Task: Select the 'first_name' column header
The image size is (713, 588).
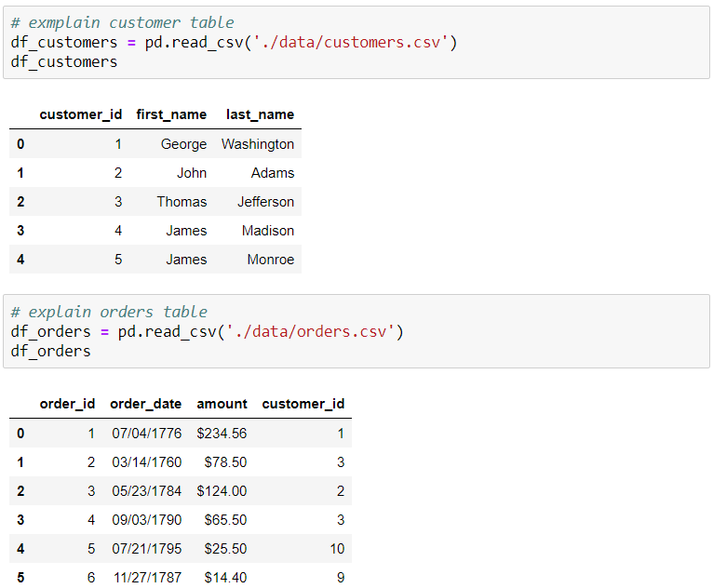Action: [171, 114]
